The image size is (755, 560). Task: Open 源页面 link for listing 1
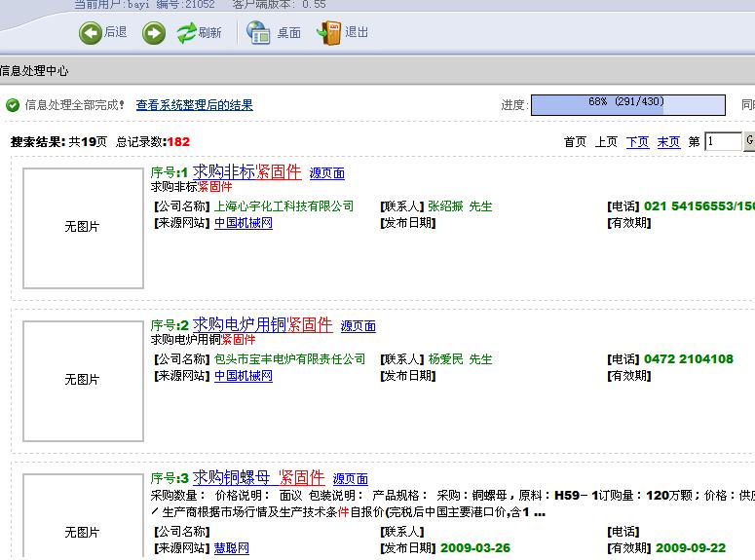coord(326,173)
